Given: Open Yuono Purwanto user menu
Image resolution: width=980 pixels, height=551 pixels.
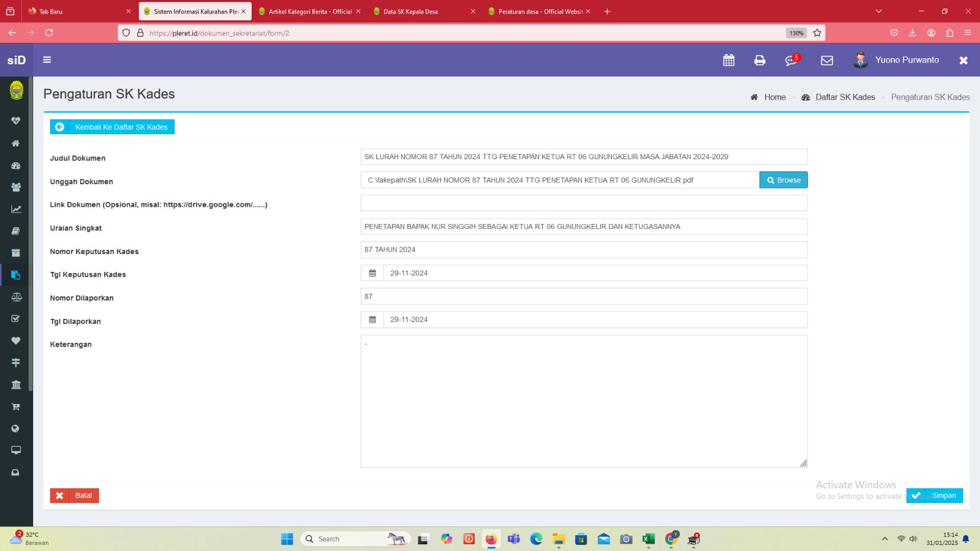Looking at the screenshot, I should tap(896, 60).
